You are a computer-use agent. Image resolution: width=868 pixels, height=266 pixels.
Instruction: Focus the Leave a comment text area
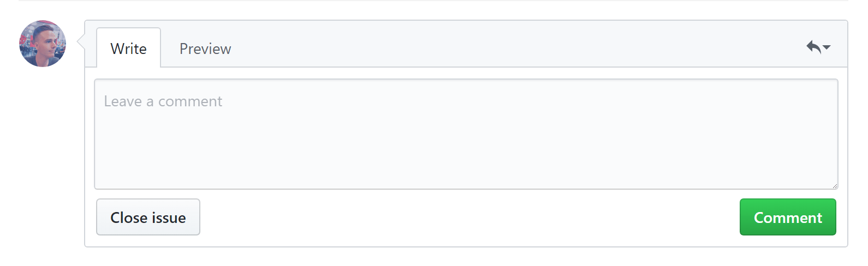pyautogui.click(x=466, y=134)
